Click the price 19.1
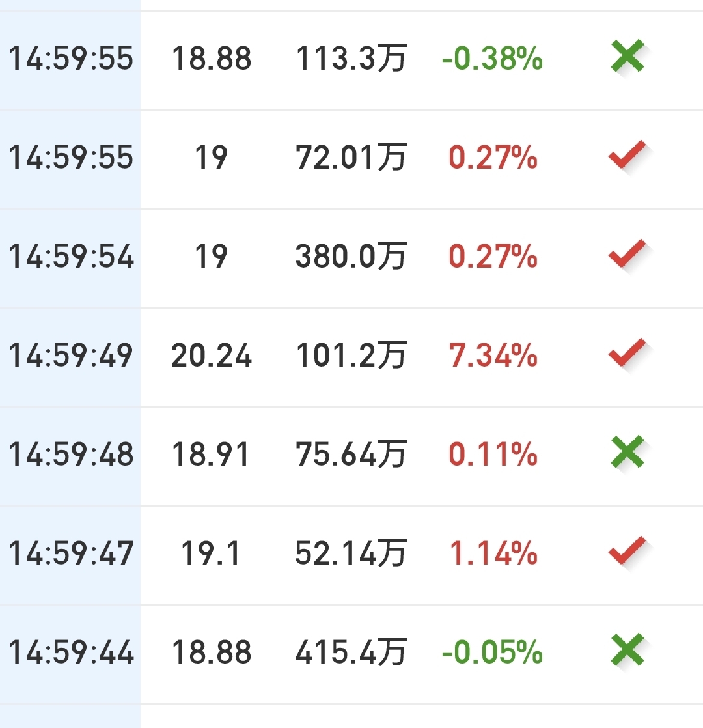Viewport: 703px width, 728px height. pos(211,553)
